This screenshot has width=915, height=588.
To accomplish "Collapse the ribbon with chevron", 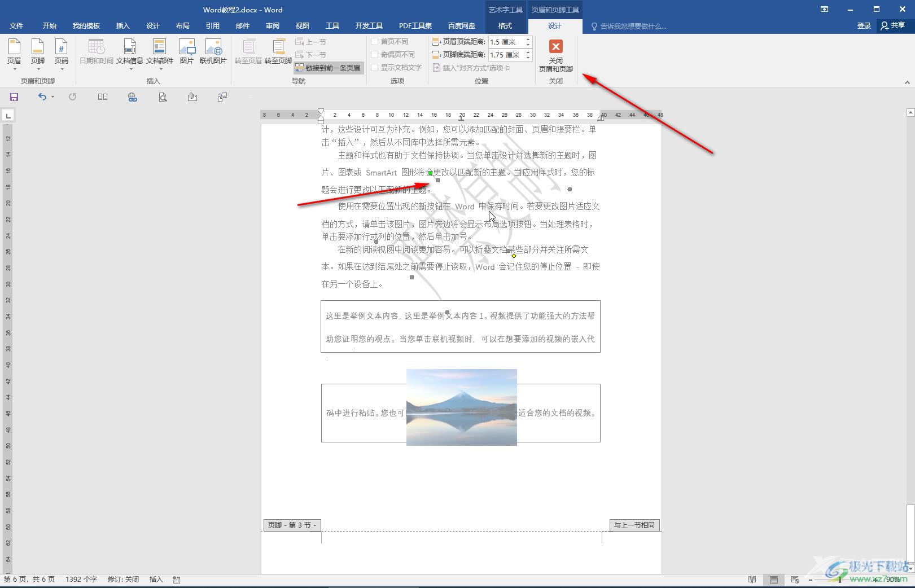I will pos(907,82).
